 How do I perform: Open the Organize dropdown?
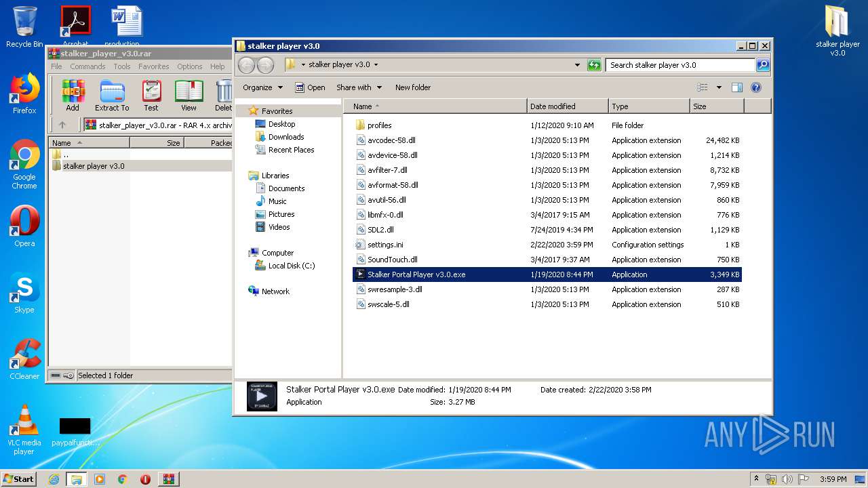click(x=262, y=87)
